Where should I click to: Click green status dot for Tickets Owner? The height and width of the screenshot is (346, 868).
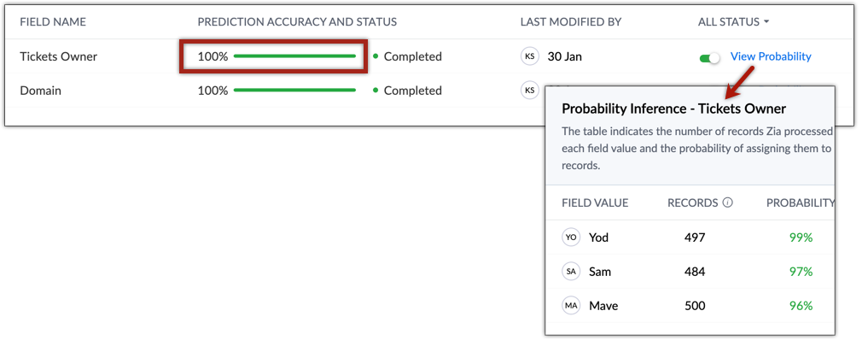coord(376,56)
